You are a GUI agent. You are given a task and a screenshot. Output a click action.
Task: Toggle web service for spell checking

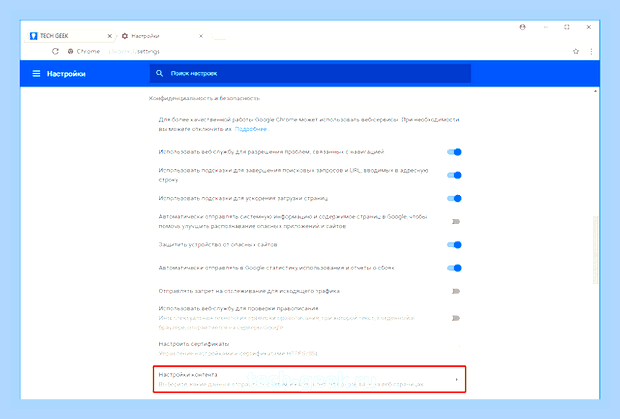point(456,318)
